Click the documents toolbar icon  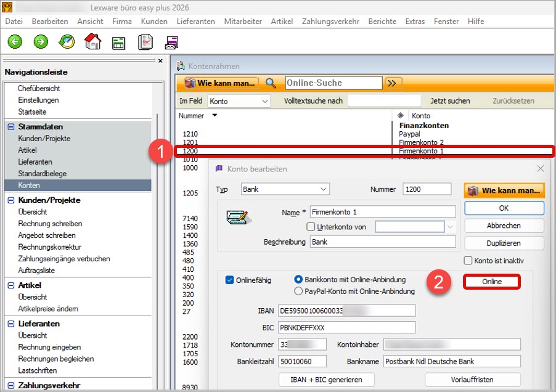[145, 42]
